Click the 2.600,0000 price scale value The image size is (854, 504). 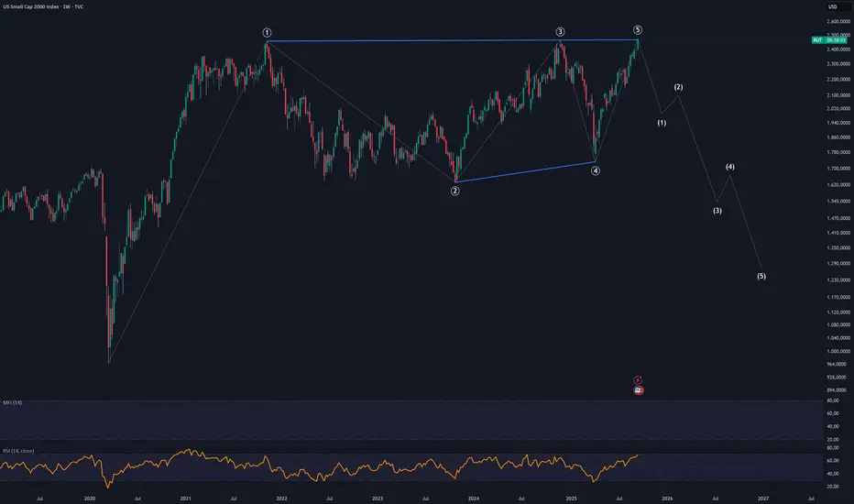[838, 21]
